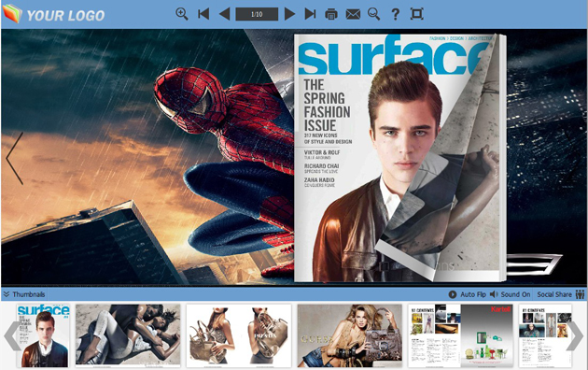
Task: Share the book by email
Action: [353, 14]
